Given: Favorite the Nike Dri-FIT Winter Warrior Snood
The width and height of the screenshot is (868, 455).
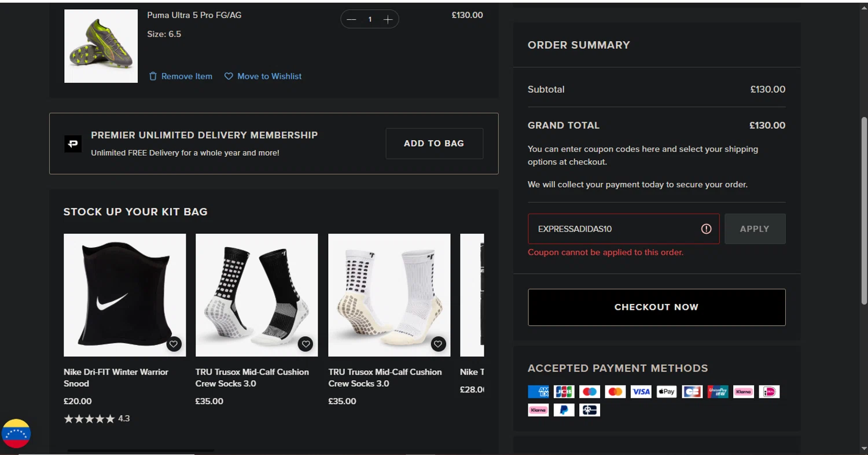Looking at the screenshot, I should point(174,344).
